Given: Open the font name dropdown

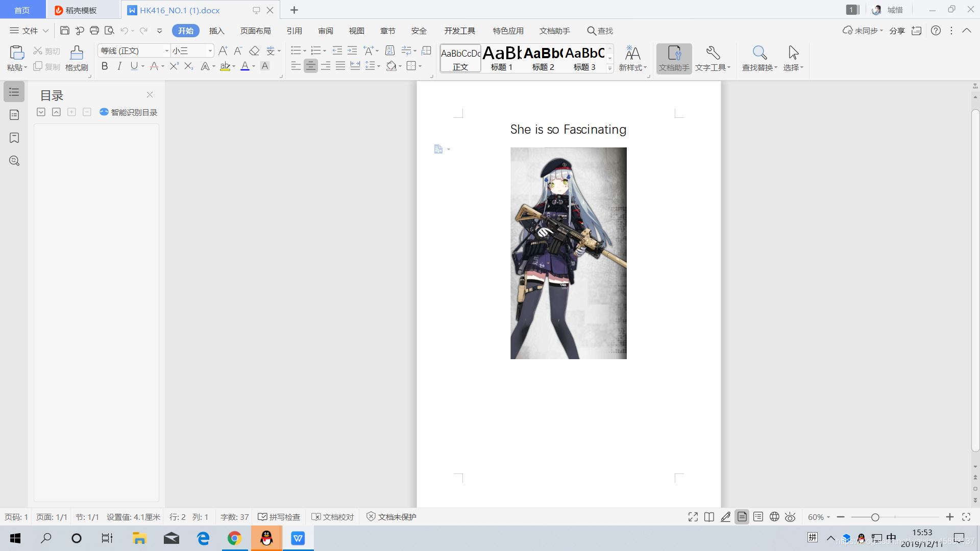Looking at the screenshot, I should tap(166, 51).
